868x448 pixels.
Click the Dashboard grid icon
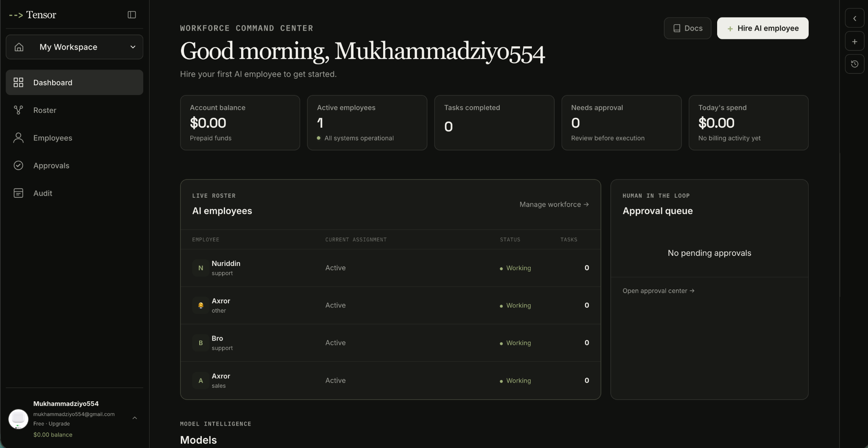coord(18,82)
